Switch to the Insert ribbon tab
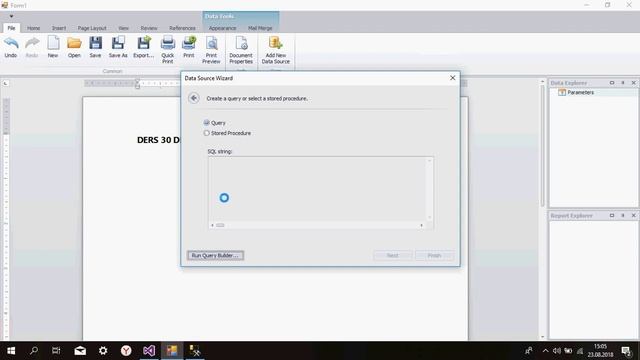The image size is (640, 360). [59, 28]
